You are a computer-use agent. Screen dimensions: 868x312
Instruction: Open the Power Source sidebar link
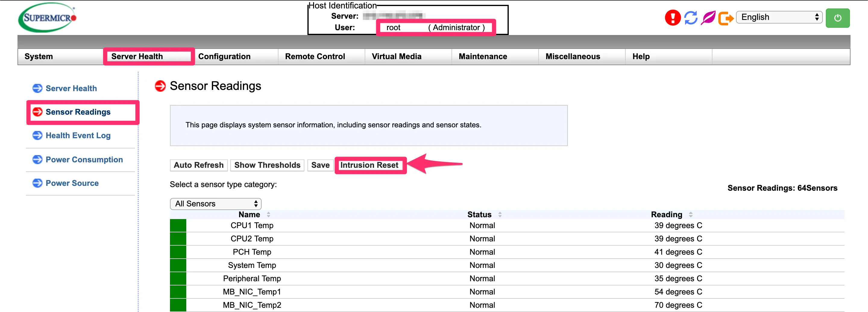tap(72, 183)
